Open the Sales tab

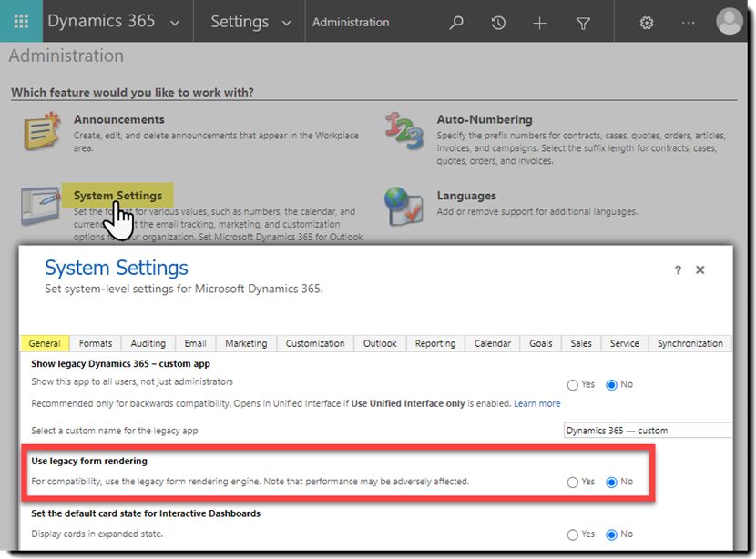(x=581, y=343)
